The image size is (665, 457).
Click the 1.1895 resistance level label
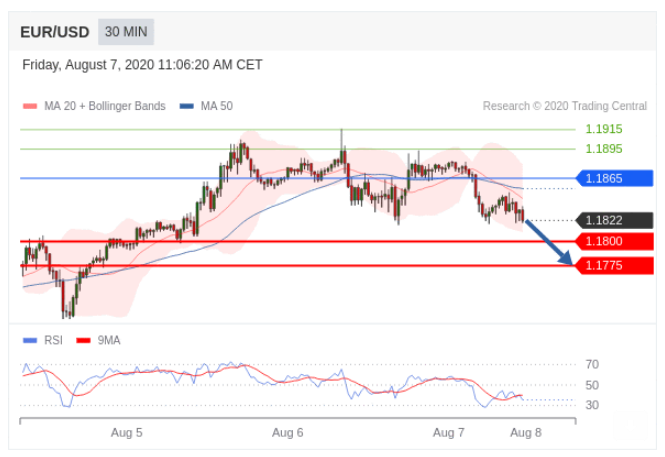(604, 149)
